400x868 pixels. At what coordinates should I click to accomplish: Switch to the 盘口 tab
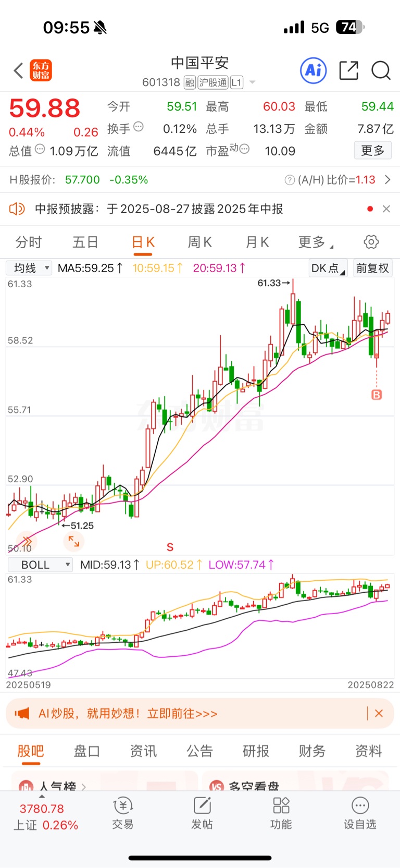tap(87, 751)
